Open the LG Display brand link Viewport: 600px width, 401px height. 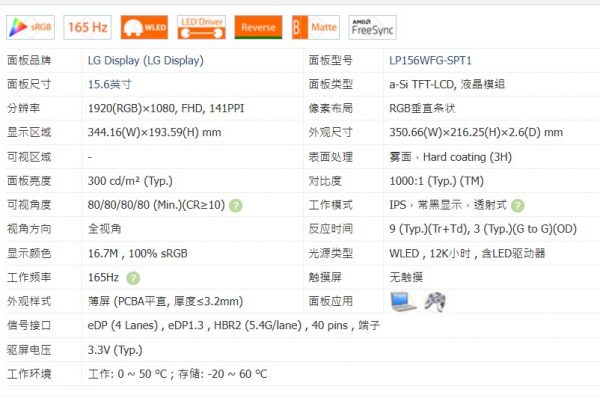[146, 60]
